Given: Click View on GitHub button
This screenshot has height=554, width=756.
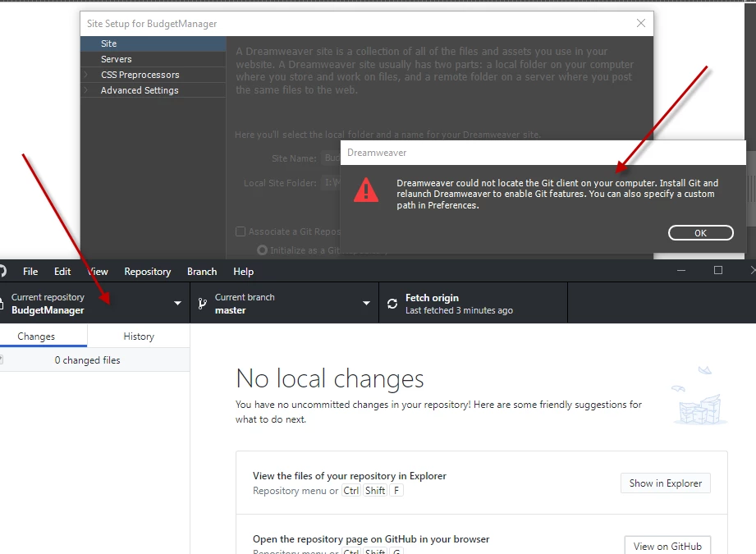Looking at the screenshot, I should click(667, 546).
